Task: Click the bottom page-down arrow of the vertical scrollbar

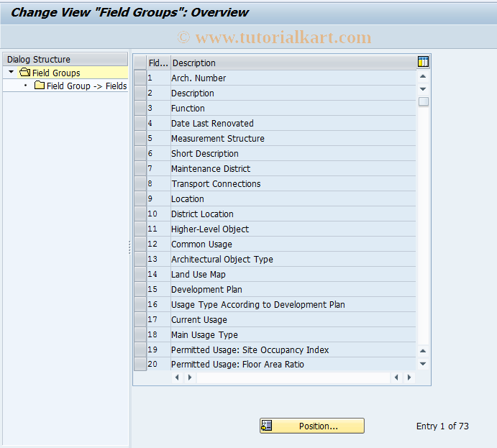Action: 423,364
